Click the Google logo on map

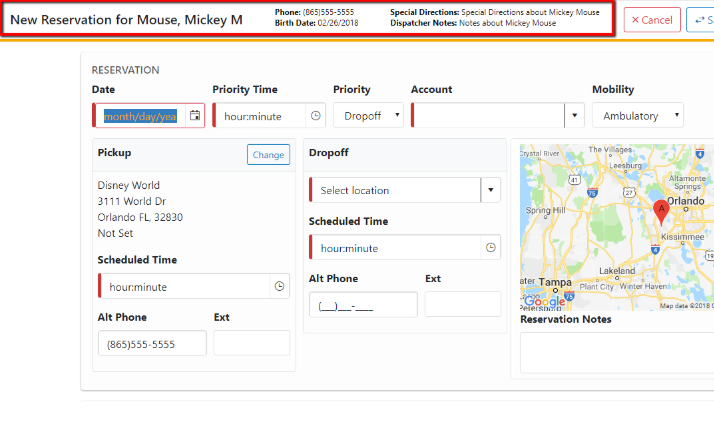[x=545, y=302]
